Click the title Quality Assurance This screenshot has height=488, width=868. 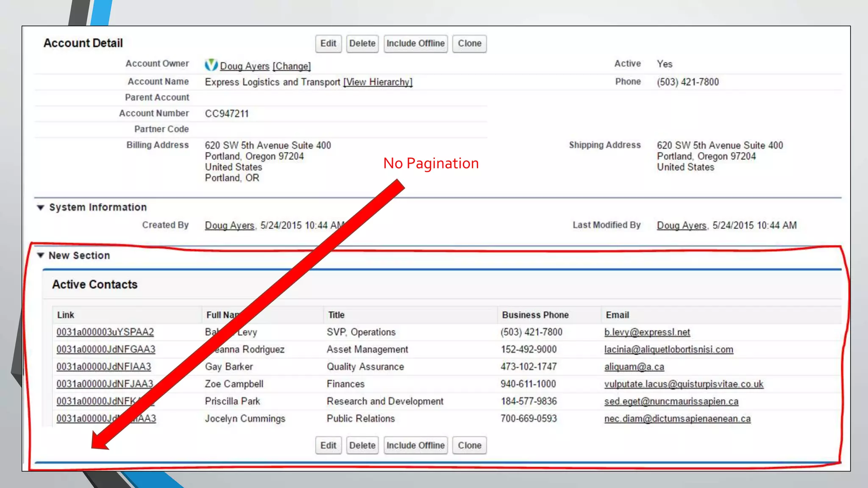pos(365,367)
